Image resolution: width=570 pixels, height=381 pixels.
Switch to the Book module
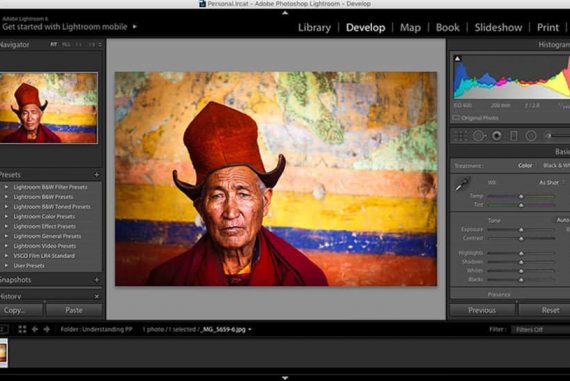(x=447, y=28)
